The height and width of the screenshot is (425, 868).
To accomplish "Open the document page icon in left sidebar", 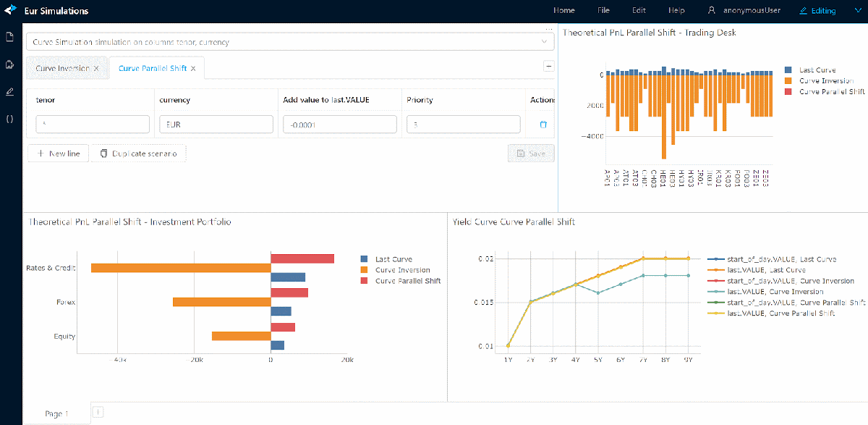I will tap(9, 35).
